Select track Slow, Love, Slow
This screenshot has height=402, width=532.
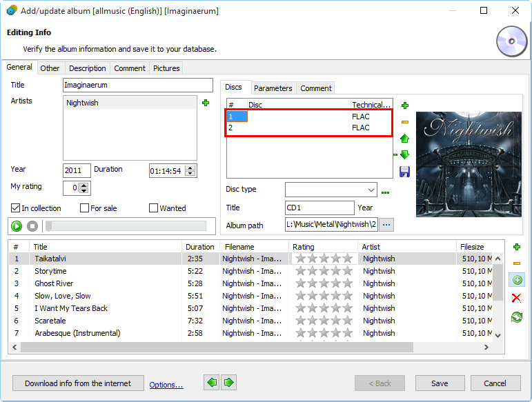coord(250,296)
